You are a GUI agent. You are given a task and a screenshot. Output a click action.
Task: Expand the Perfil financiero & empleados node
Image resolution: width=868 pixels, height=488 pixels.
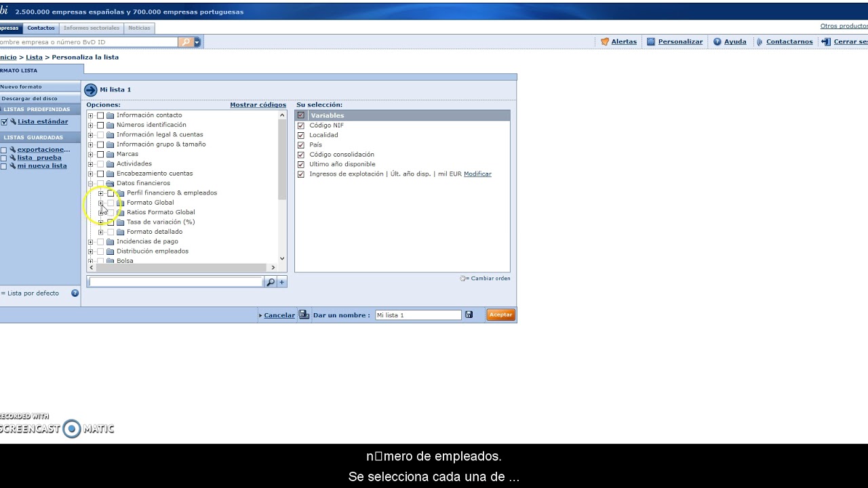pos(101,193)
